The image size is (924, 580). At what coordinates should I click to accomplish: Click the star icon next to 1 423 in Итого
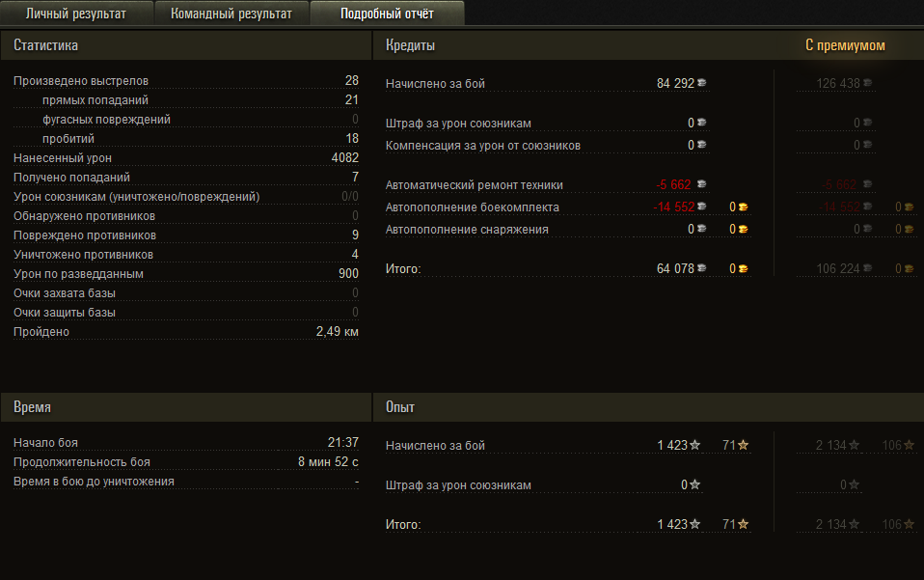point(695,524)
